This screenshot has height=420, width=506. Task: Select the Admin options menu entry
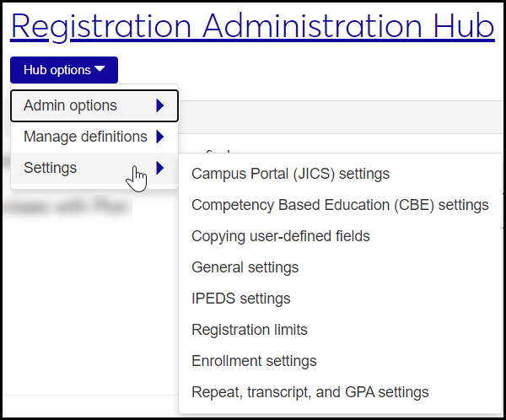click(x=71, y=106)
